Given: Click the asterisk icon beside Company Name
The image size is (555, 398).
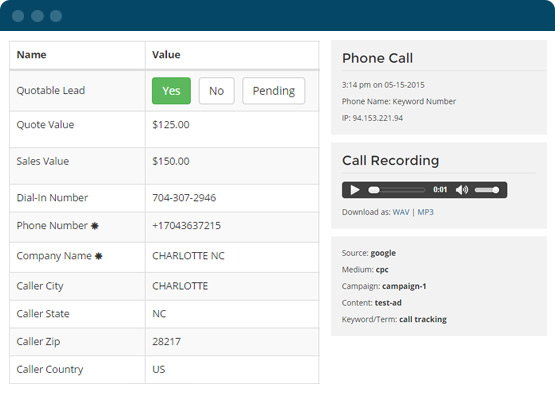Looking at the screenshot, I should pyautogui.click(x=98, y=256).
